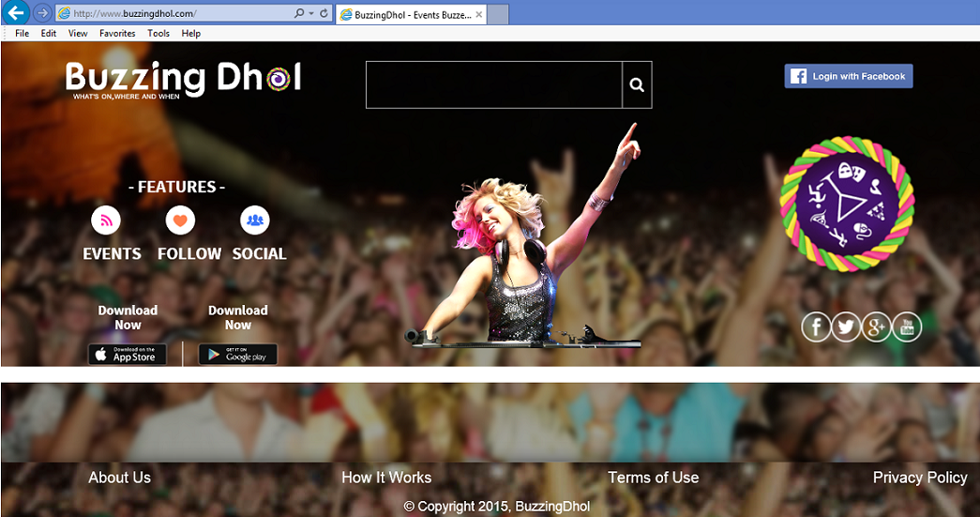The height and width of the screenshot is (517, 980).
Task: Click into the site search field
Action: pos(494,85)
